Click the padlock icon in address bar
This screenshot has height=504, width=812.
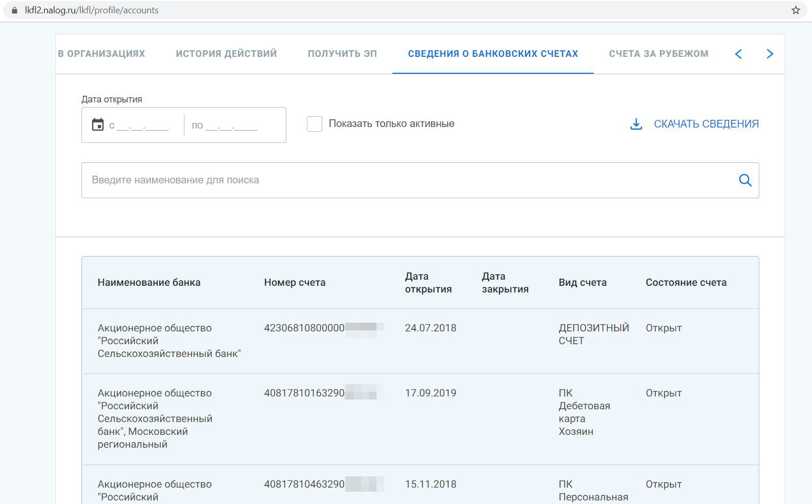tap(14, 10)
